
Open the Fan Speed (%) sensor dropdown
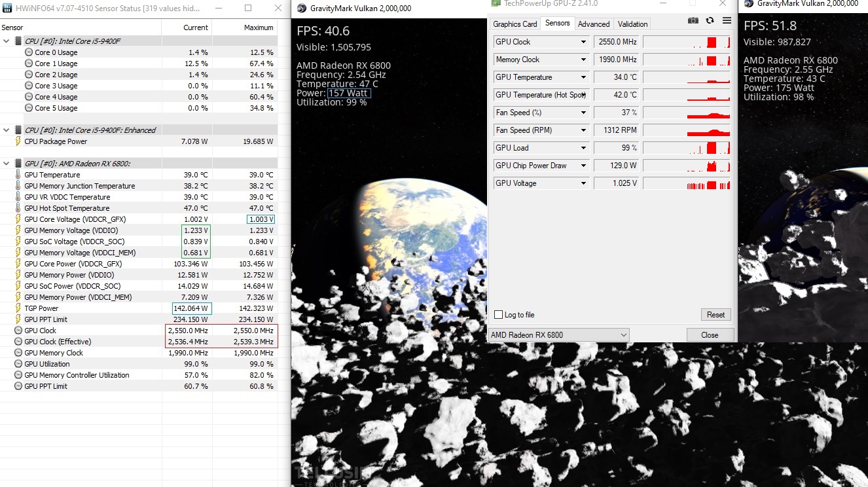pos(584,113)
